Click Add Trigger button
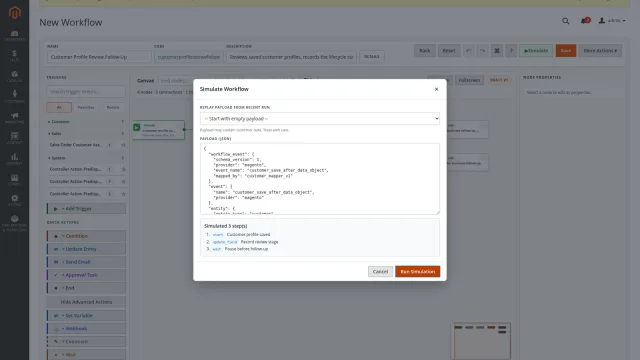Image resolution: width=640 pixels, height=360 pixels. click(x=86, y=209)
